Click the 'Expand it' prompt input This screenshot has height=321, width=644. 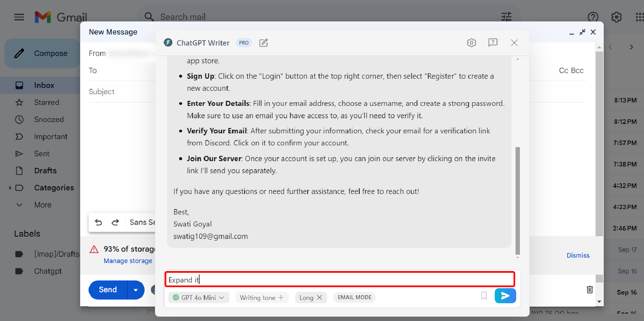pyautogui.click(x=339, y=279)
